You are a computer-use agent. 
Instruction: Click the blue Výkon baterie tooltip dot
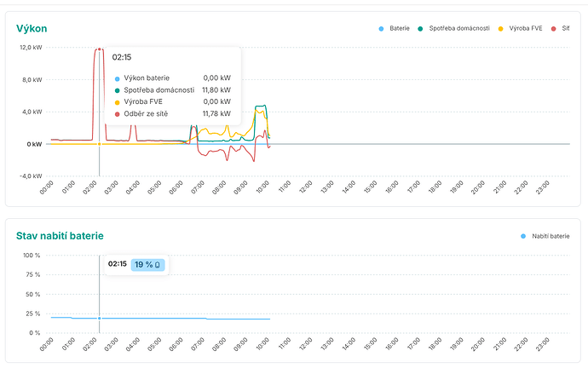(117, 78)
